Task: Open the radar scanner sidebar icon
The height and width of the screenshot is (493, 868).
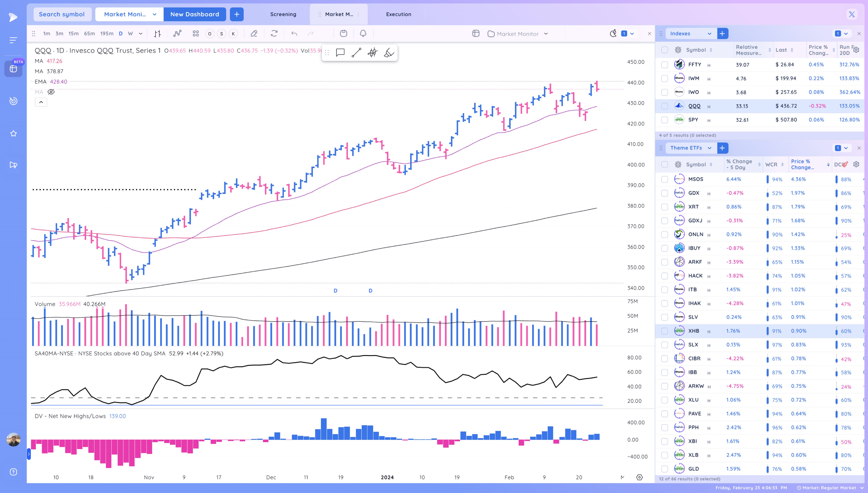Action: click(x=13, y=101)
